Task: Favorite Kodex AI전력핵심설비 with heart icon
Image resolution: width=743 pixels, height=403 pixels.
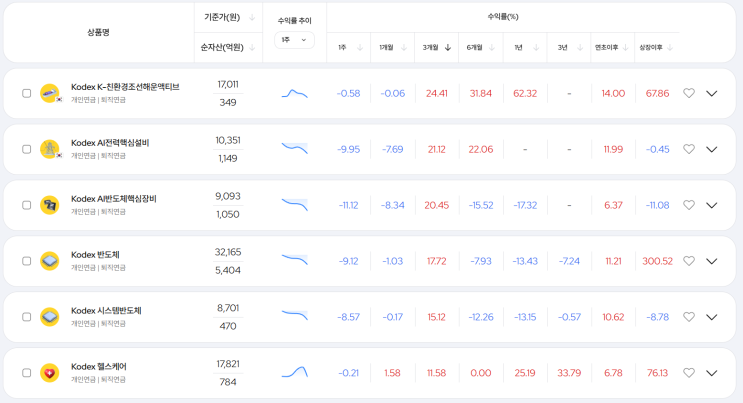Action: (689, 149)
